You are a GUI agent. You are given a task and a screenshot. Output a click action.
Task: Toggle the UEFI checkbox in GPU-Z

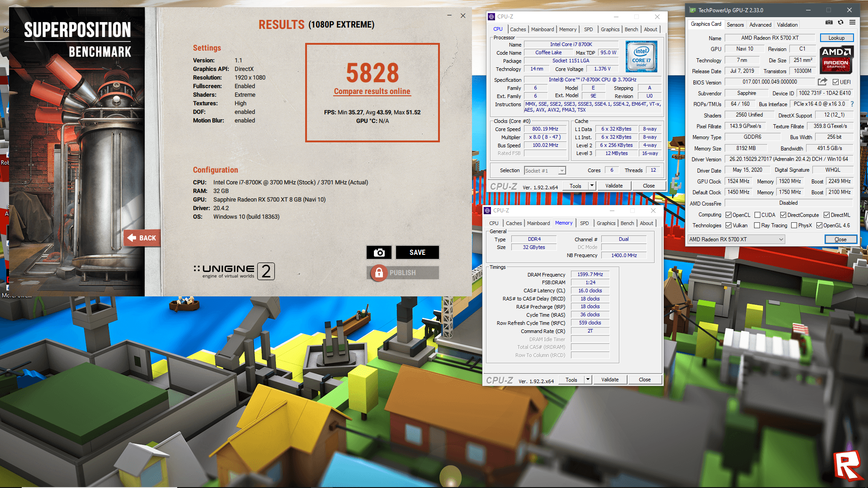coord(835,82)
